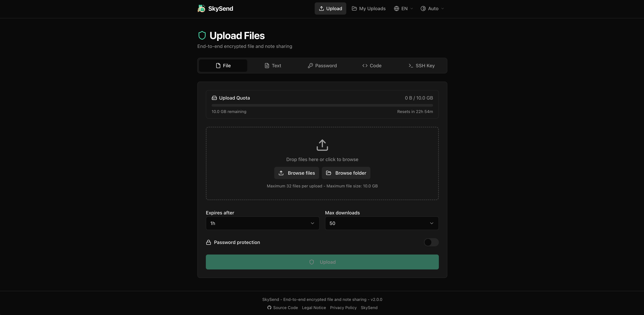This screenshot has width=644, height=315.
Task: Click the Browse folder button
Action: pyautogui.click(x=346, y=173)
